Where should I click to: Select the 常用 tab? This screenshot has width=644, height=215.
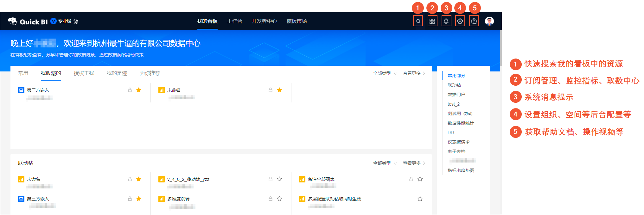coord(23,73)
